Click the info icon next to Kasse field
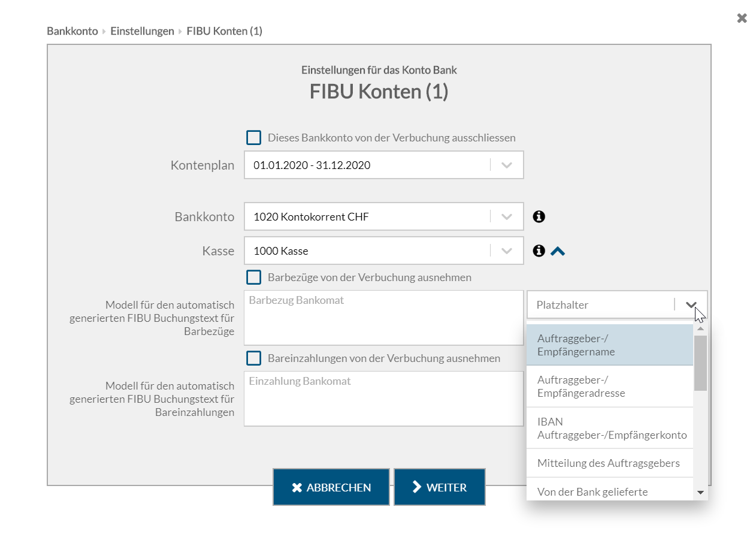 point(539,251)
